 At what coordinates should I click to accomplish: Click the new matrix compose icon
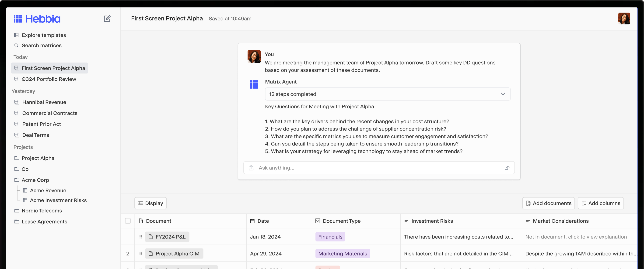tap(108, 18)
